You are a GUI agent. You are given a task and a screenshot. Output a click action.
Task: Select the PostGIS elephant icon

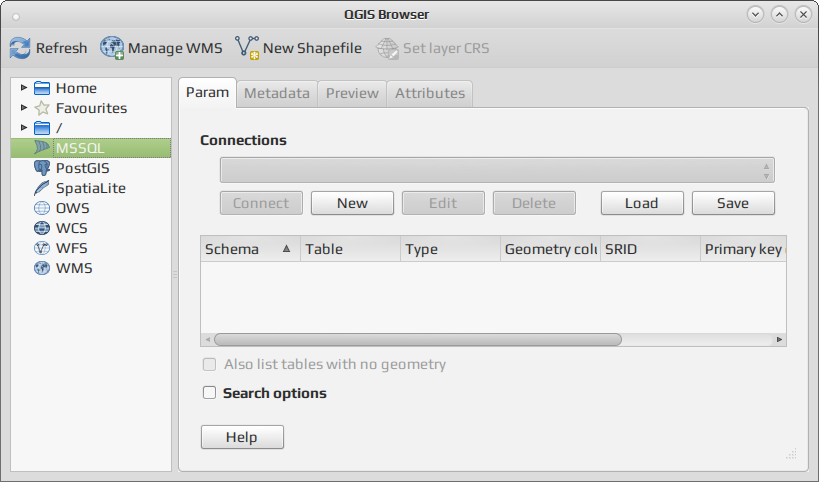42,168
